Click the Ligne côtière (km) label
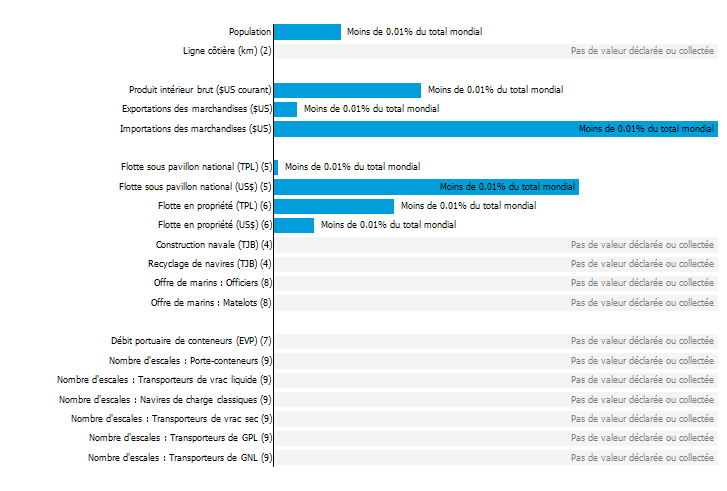 click(x=227, y=51)
